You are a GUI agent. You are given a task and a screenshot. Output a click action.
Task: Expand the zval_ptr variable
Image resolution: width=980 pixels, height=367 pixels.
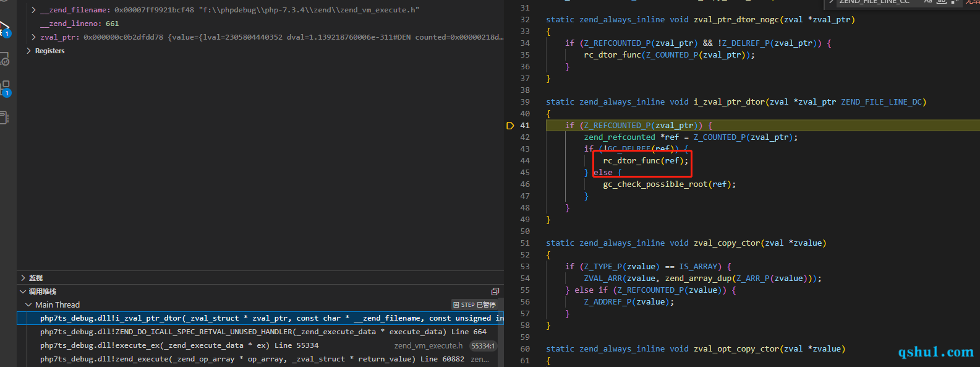click(x=33, y=37)
